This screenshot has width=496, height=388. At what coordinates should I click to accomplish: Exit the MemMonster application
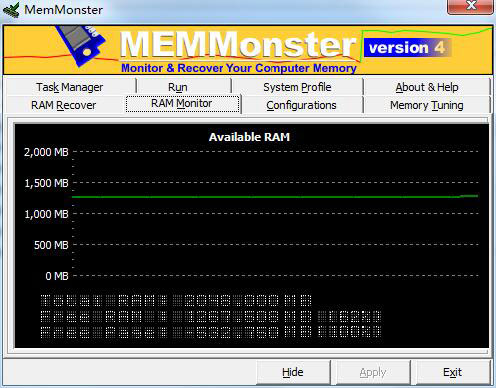[453, 372]
